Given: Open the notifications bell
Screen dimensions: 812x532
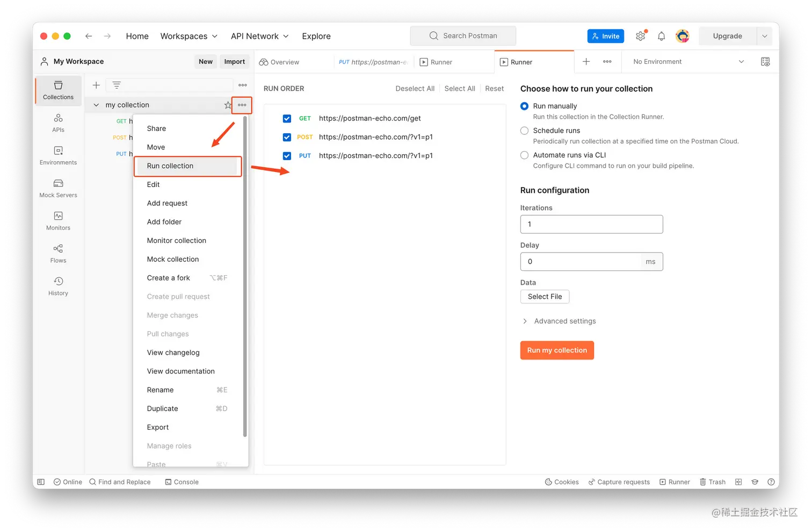Looking at the screenshot, I should coord(662,36).
